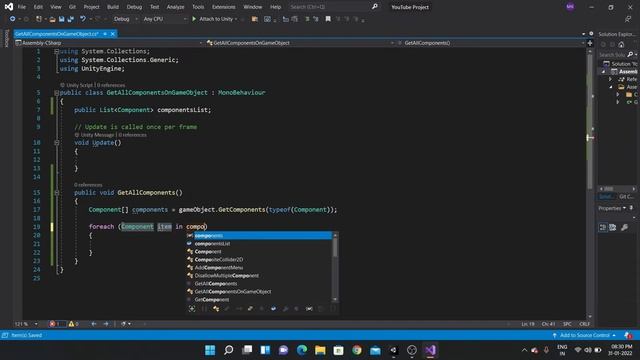Choose 'Component' class in IntelliSense list
This screenshot has width=640, height=360.
click(x=259, y=251)
